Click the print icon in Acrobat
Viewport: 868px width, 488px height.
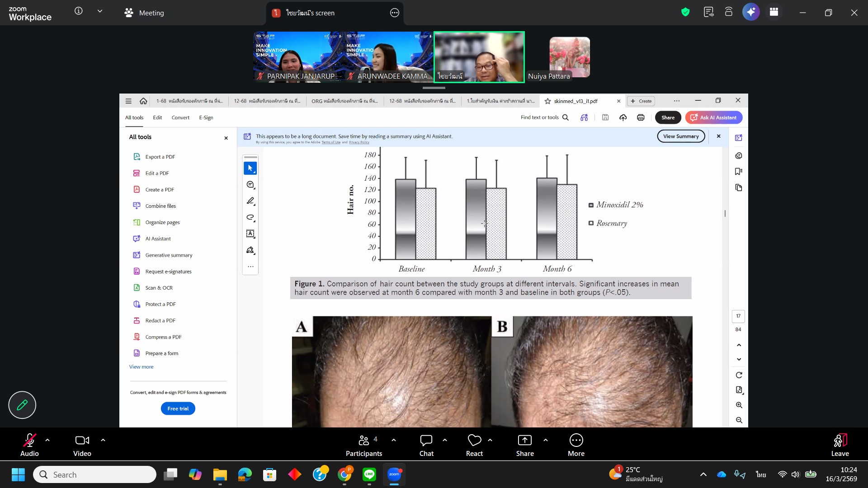[x=641, y=117]
